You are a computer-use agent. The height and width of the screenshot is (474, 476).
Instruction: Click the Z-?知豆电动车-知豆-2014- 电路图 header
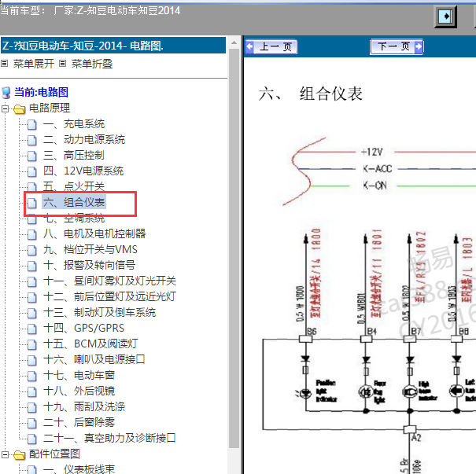click(113, 46)
